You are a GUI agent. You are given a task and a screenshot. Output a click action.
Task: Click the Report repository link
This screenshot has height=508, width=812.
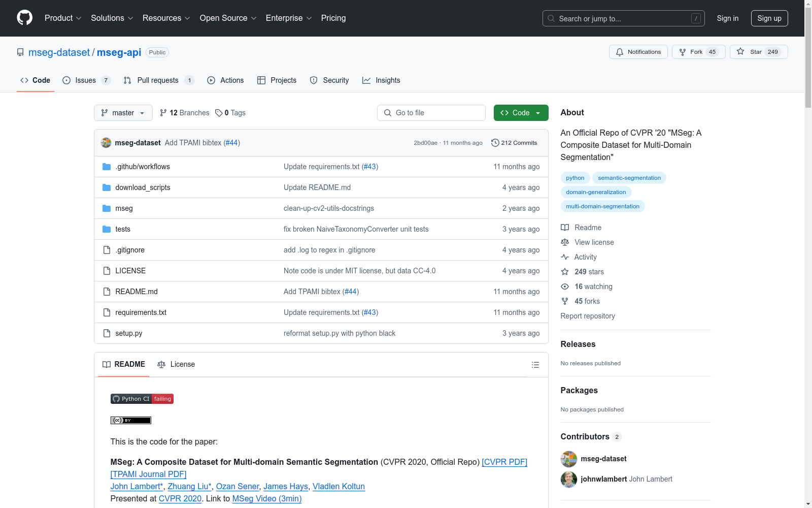[588, 316]
